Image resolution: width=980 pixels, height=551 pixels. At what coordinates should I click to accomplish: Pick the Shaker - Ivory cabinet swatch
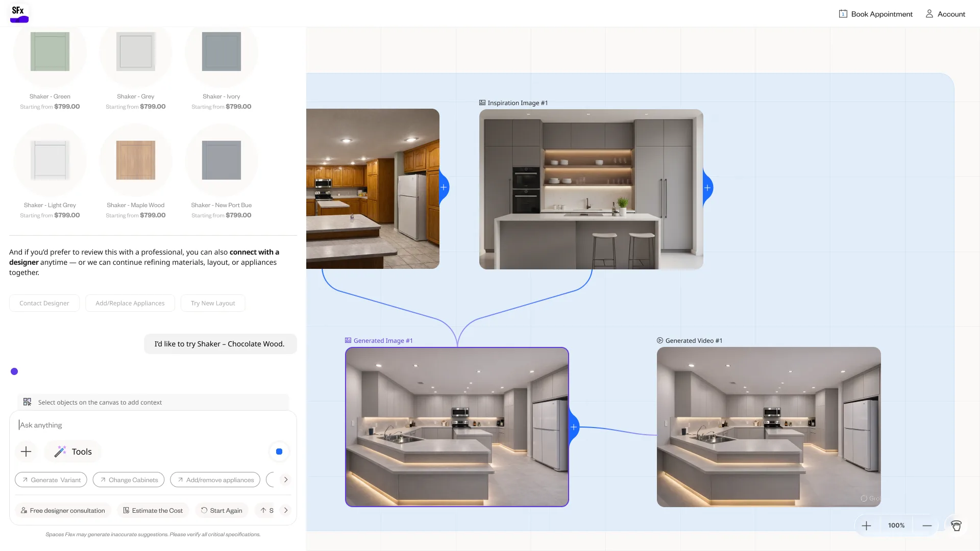pyautogui.click(x=222, y=52)
